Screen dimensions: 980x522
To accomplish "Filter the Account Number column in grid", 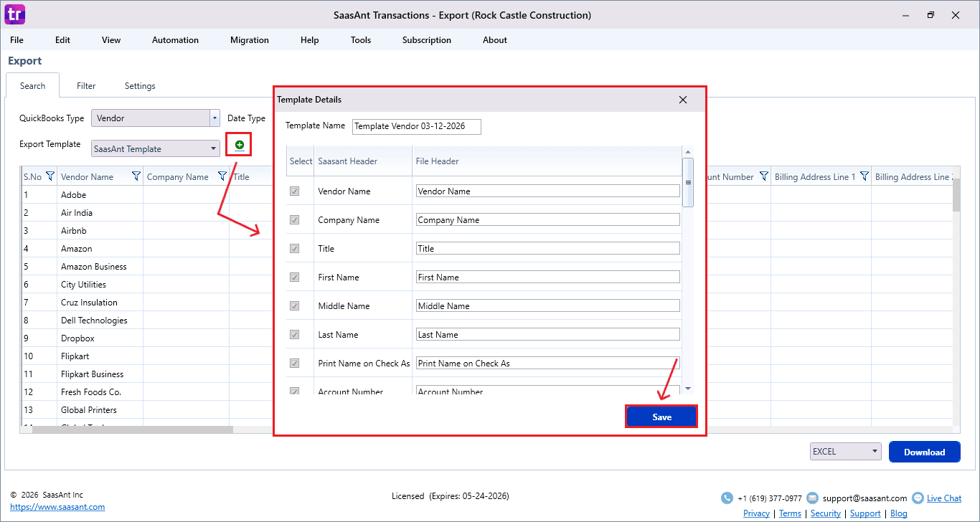I will click(x=764, y=176).
